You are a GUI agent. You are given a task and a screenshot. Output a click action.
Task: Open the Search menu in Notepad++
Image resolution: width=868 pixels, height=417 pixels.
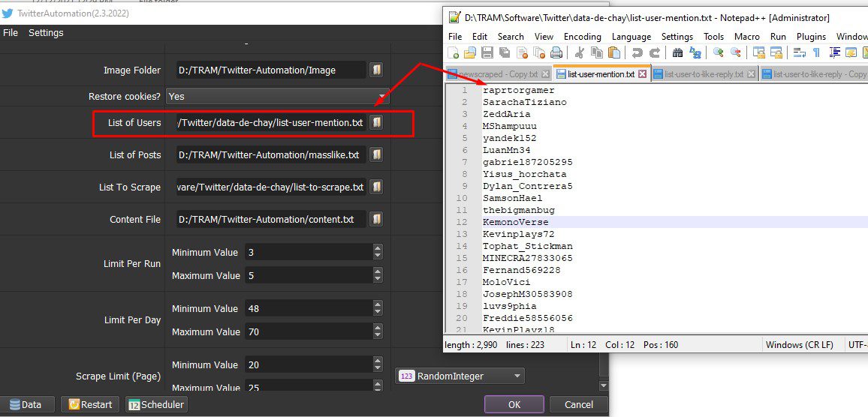pos(511,37)
